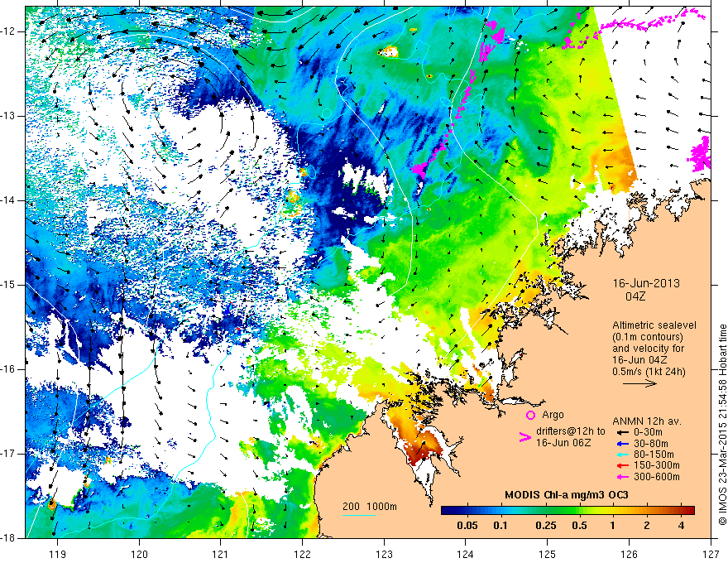This screenshot has width=728, height=563.
Task: Click the '200 1000m' bathymetry label
Action: point(370,507)
